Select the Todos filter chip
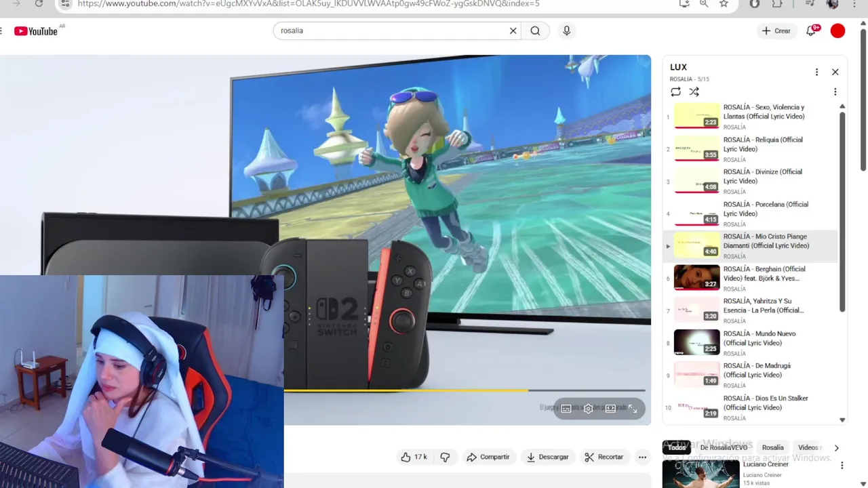Screen dimensions: 868x488 (677, 447)
